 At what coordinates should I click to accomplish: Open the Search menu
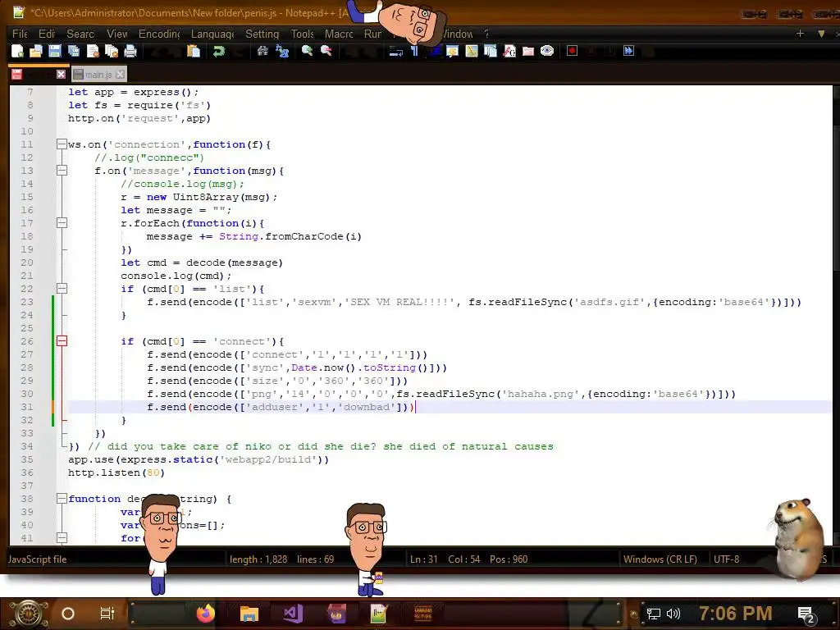pyautogui.click(x=80, y=34)
